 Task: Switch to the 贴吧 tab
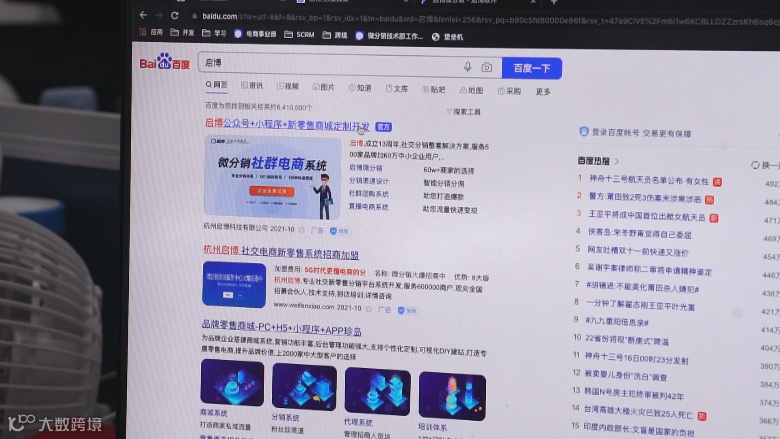pyautogui.click(x=434, y=90)
